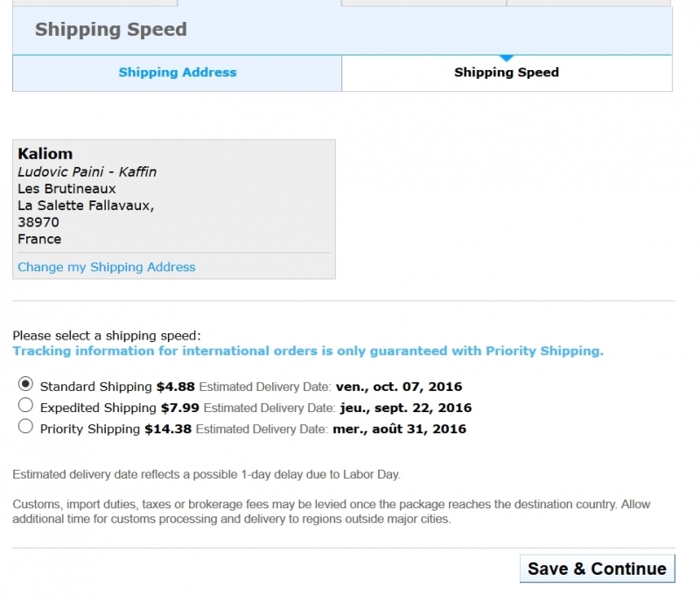
Task: Click the Change my Shipping Address link
Action: (107, 267)
